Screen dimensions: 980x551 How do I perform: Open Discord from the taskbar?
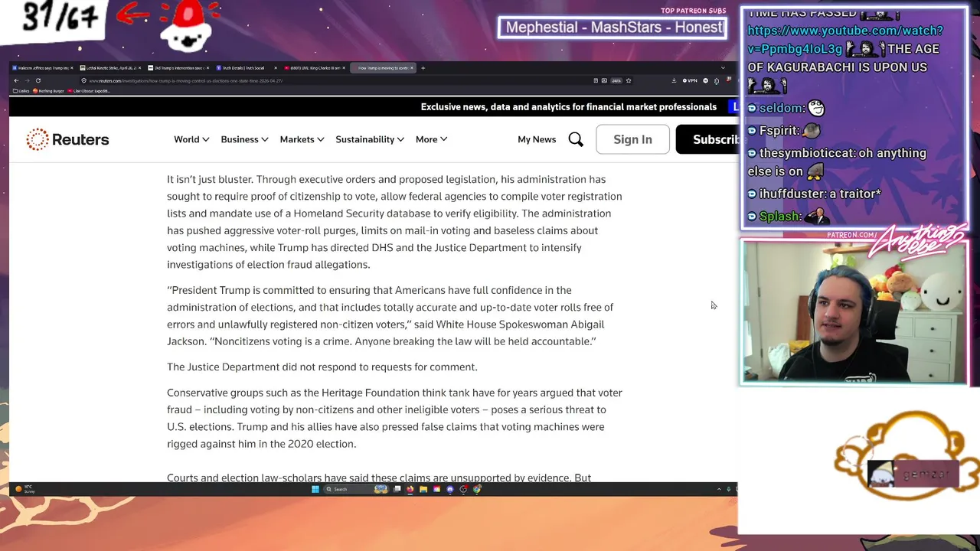[450, 489]
